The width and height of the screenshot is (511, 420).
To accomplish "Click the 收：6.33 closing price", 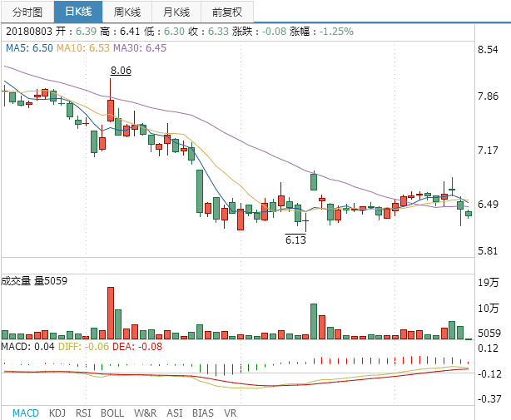I will [x=209, y=32].
